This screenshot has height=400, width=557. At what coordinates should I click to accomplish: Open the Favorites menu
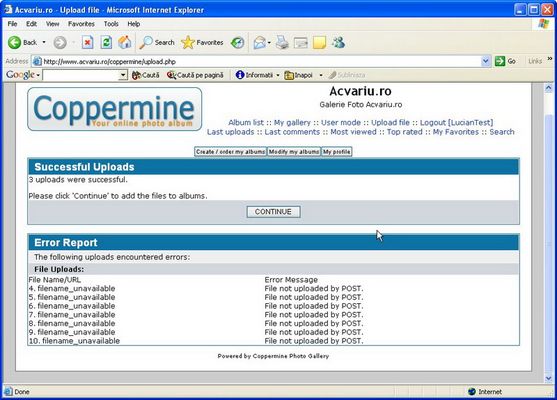81,24
